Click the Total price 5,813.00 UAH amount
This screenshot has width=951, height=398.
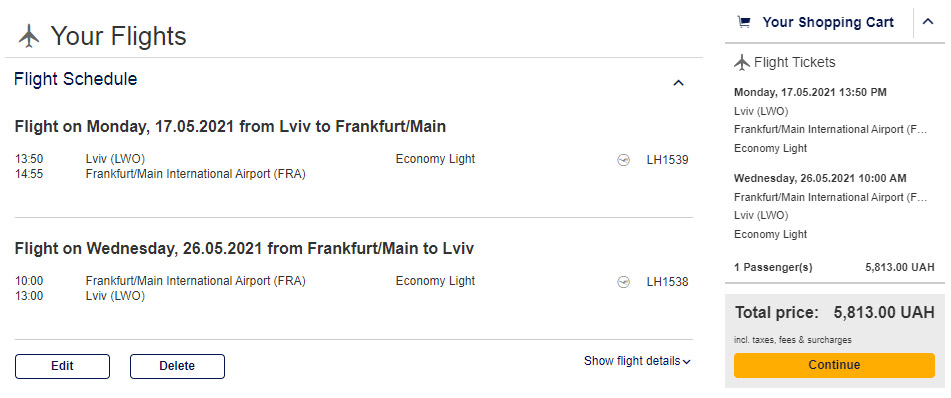click(884, 313)
